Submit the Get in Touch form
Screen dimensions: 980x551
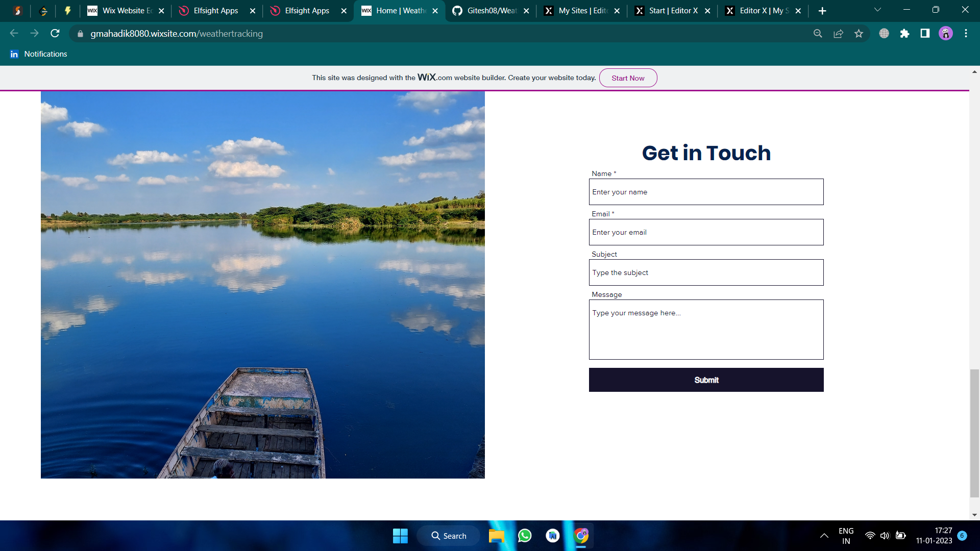pyautogui.click(x=706, y=380)
